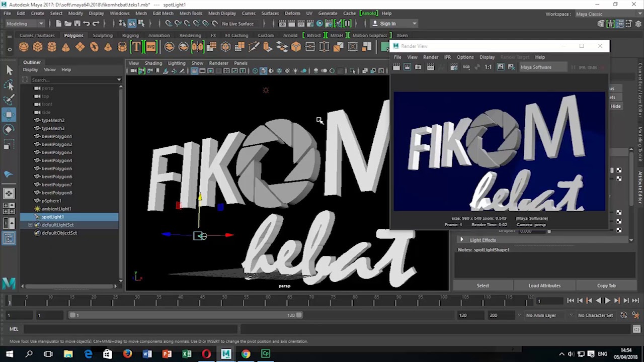The width and height of the screenshot is (644, 362).
Task: Create a polygon torus from the shelf
Action: [x=94, y=47]
